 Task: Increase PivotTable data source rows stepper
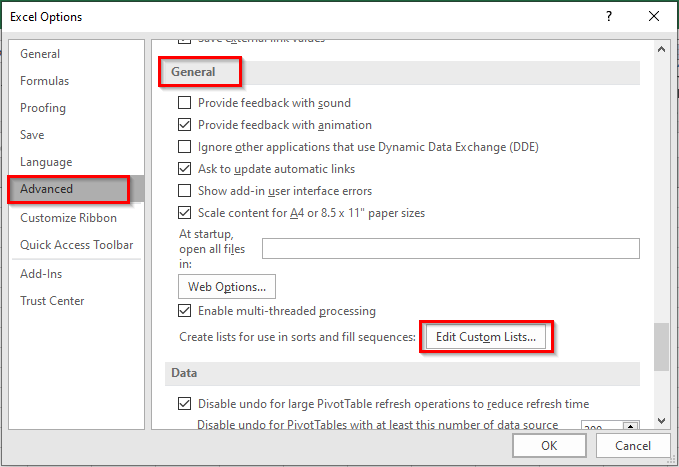point(631,426)
